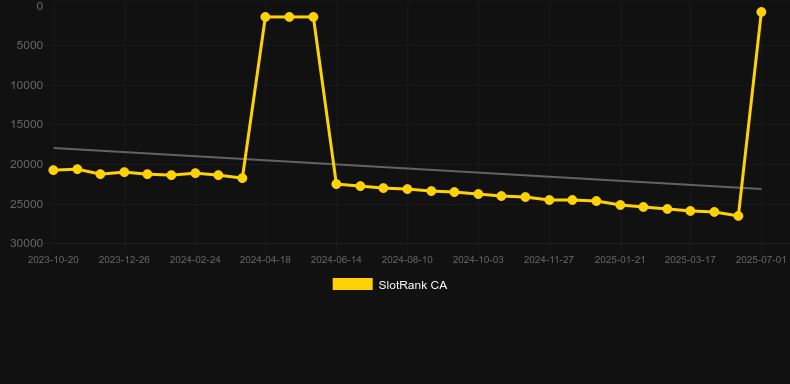Click the data point above 2025-03-17
790x384 pixels.
click(690, 211)
